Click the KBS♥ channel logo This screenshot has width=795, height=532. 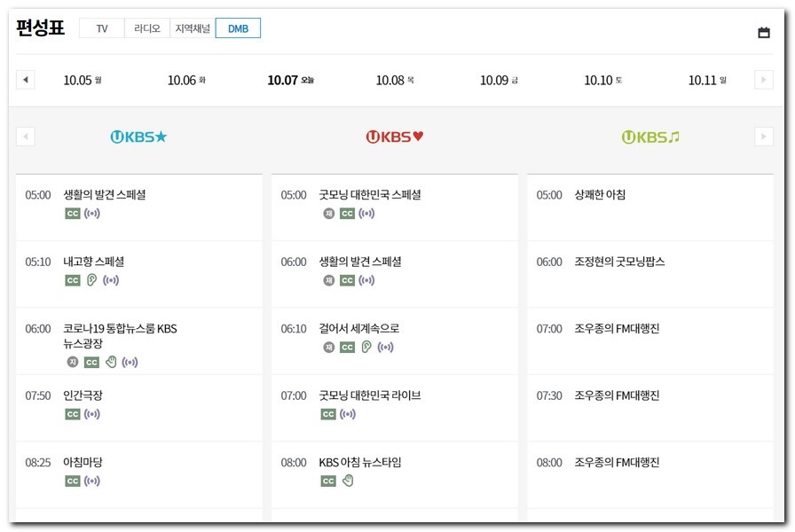(x=396, y=137)
